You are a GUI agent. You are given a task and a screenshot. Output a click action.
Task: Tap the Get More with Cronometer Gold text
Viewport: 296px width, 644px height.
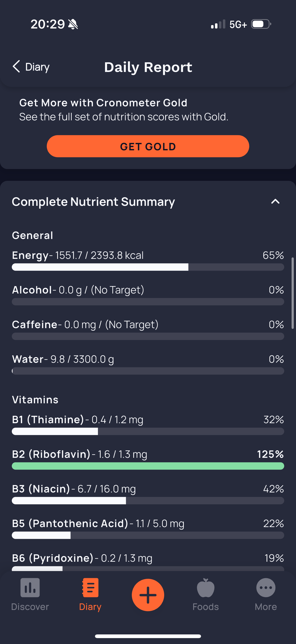103,103
